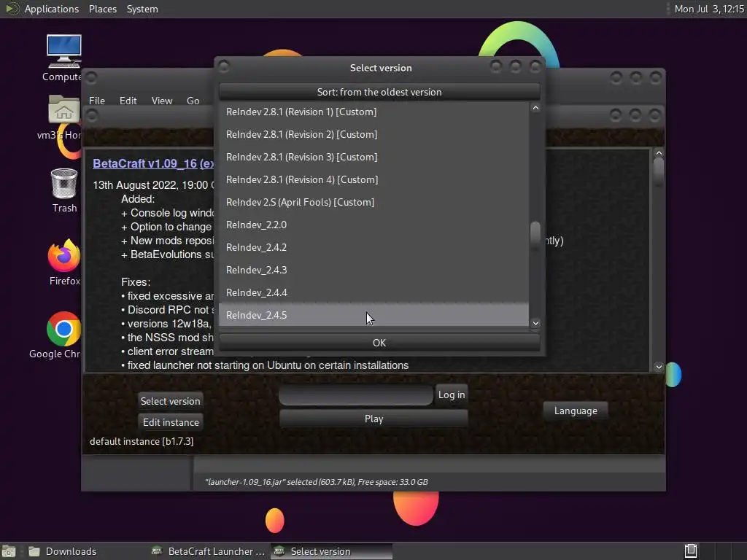Open the Go menu in the file manager window

[193, 101]
